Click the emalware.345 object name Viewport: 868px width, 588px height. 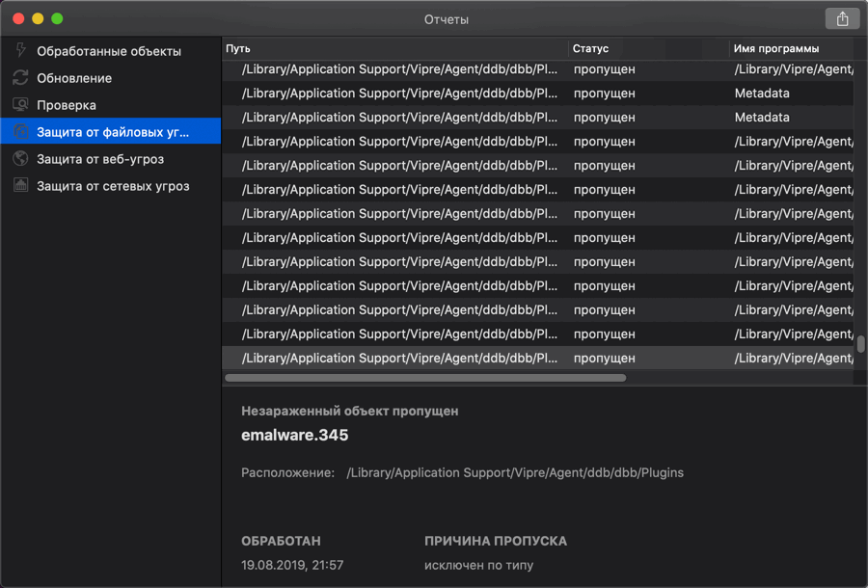pyautogui.click(x=294, y=435)
